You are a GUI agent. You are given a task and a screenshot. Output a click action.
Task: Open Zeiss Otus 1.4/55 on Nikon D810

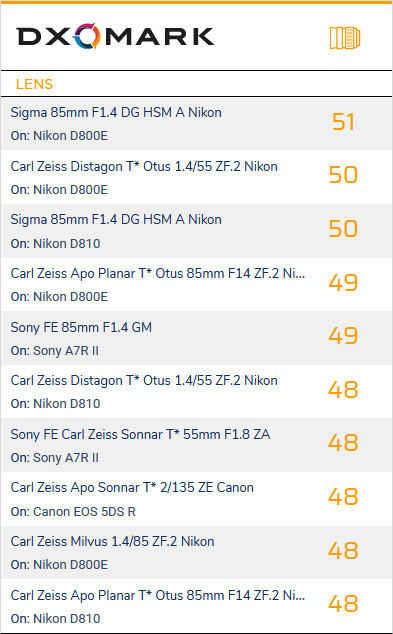pyautogui.click(x=196, y=391)
